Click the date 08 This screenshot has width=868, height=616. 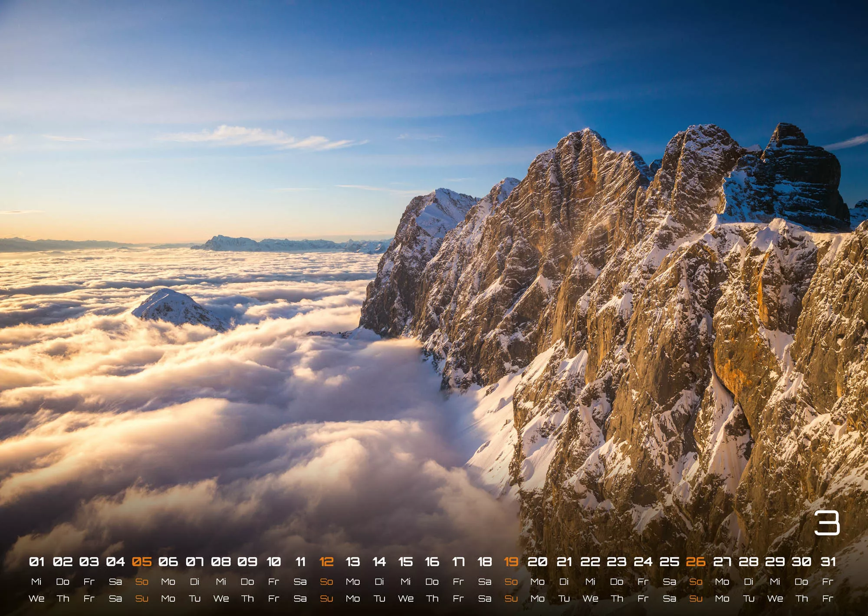221,562
